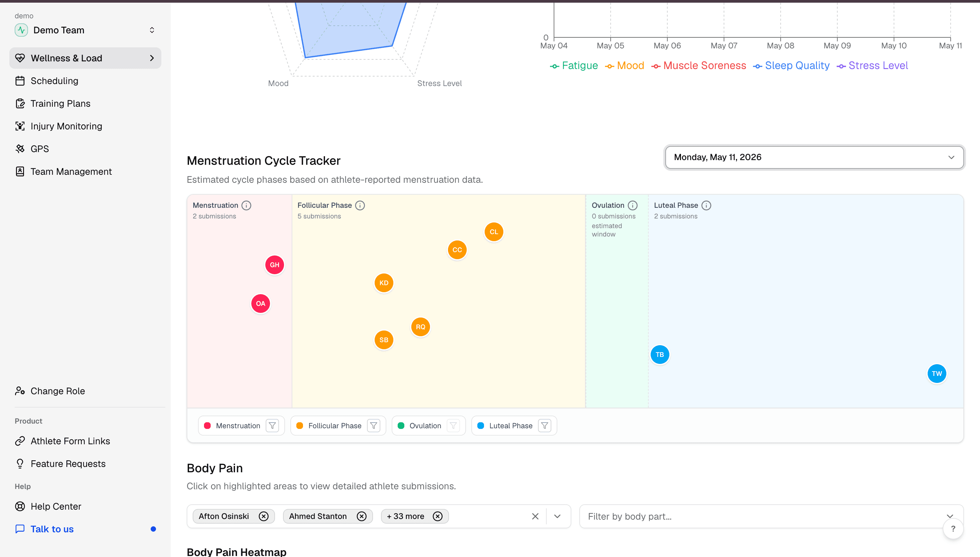The height and width of the screenshot is (557, 980).
Task: Select athlete marker CL
Action: point(494,232)
